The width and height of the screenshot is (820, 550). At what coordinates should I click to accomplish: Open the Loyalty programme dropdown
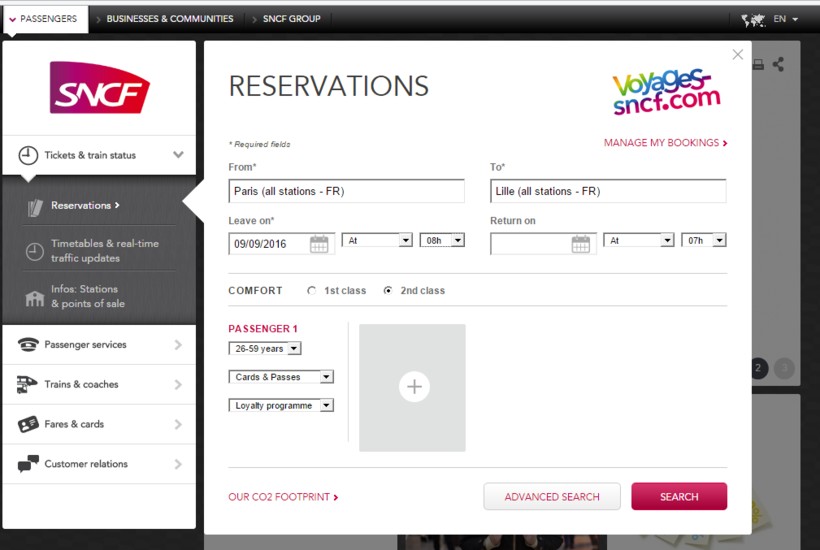point(281,405)
